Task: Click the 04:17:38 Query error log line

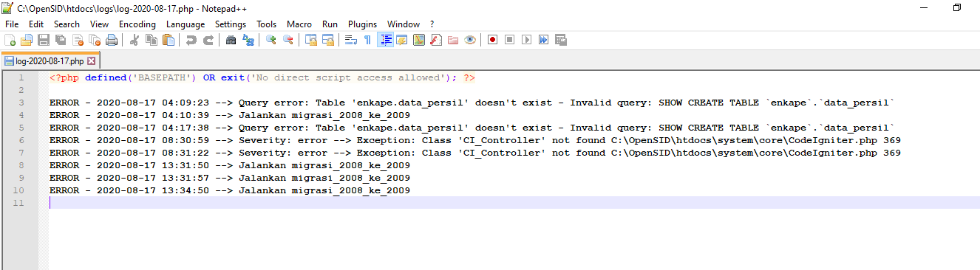Action: click(472, 128)
